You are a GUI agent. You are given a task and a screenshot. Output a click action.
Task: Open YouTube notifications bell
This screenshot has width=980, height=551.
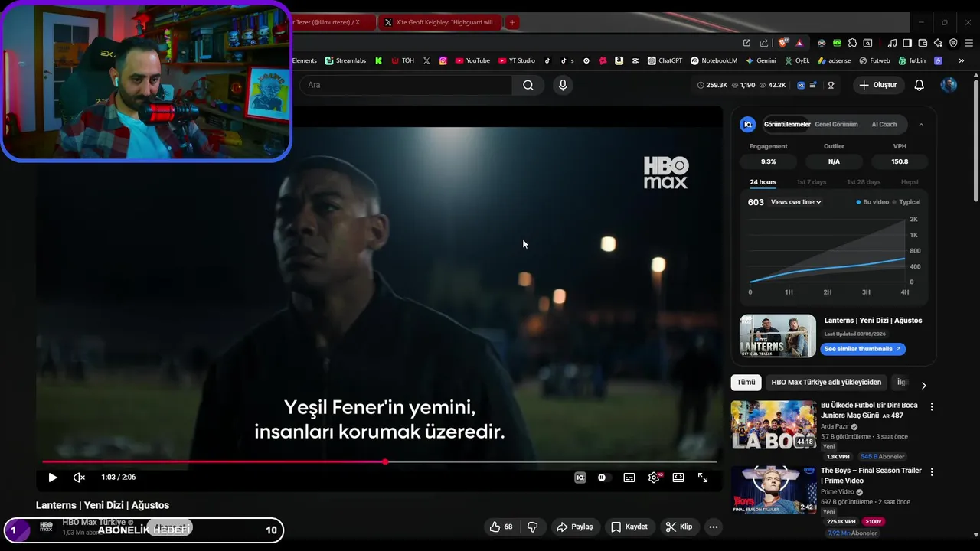tap(920, 85)
